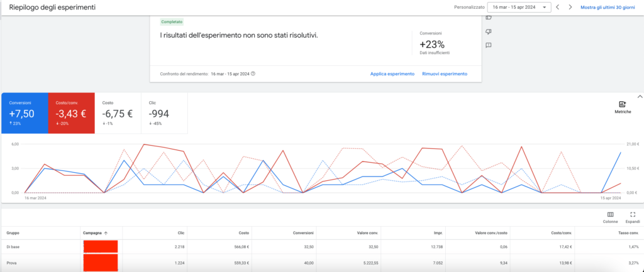This screenshot has height=272, width=644.
Task: Sort by the Impr. column header
Action: (438, 233)
